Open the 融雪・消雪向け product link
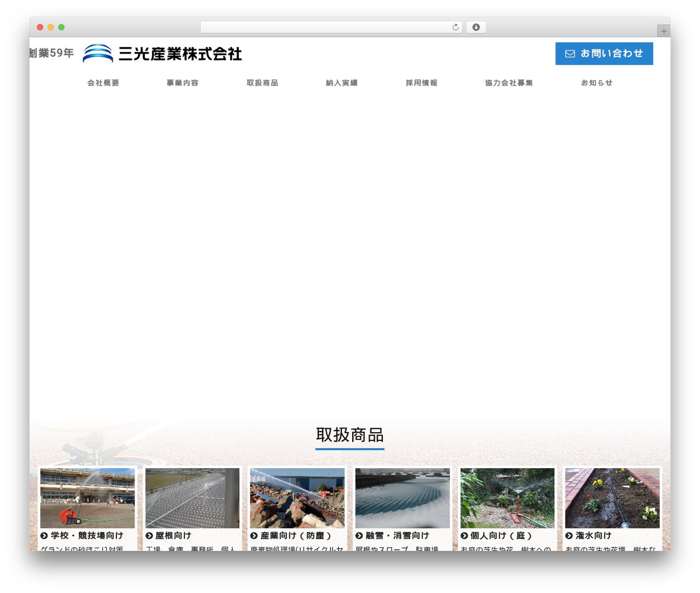Image resolution: width=700 pixels, height=593 pixels. tap(398, 536)
